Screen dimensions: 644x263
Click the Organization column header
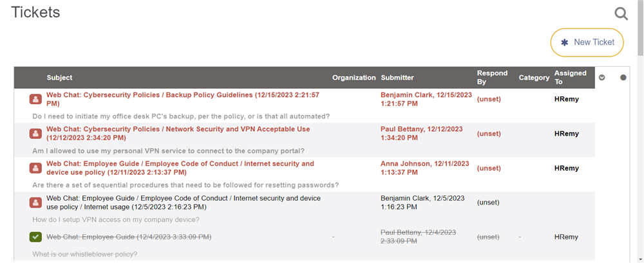pos(354,78)
